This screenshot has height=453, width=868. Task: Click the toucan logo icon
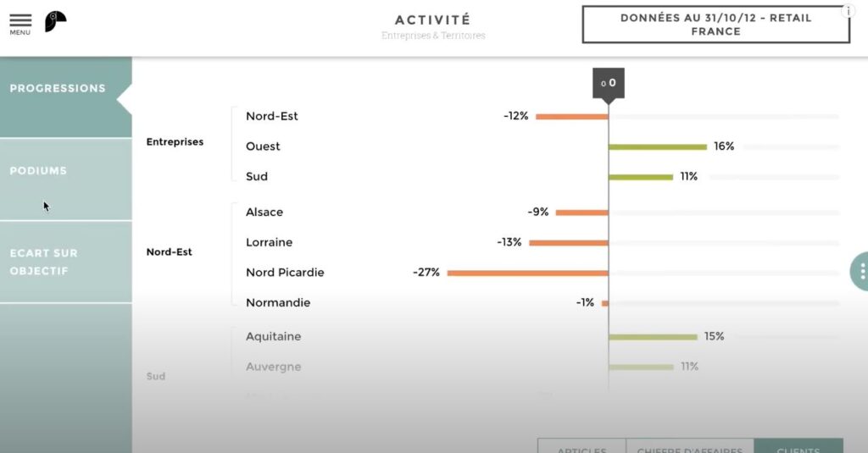[x=55, y=21]
